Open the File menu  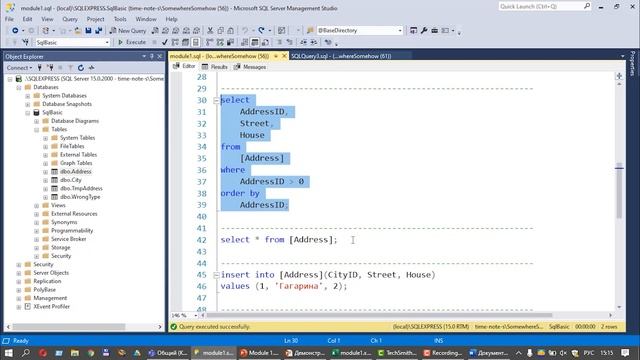(9, 19)
